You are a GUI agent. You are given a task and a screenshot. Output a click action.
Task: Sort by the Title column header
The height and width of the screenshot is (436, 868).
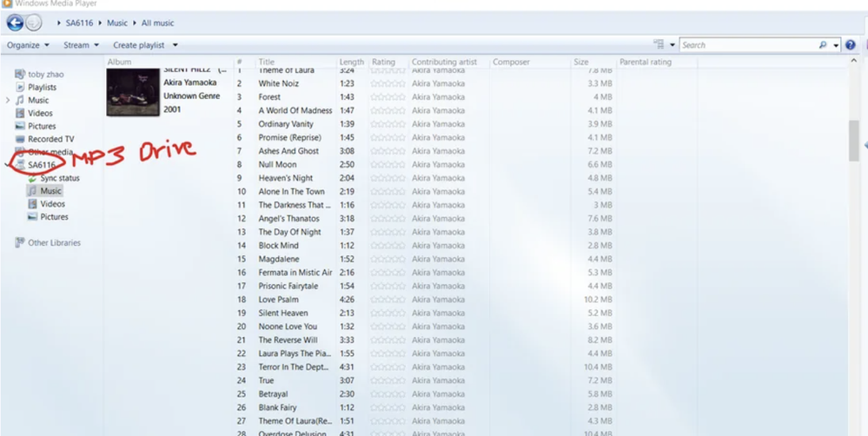click(x=266, y=62)
